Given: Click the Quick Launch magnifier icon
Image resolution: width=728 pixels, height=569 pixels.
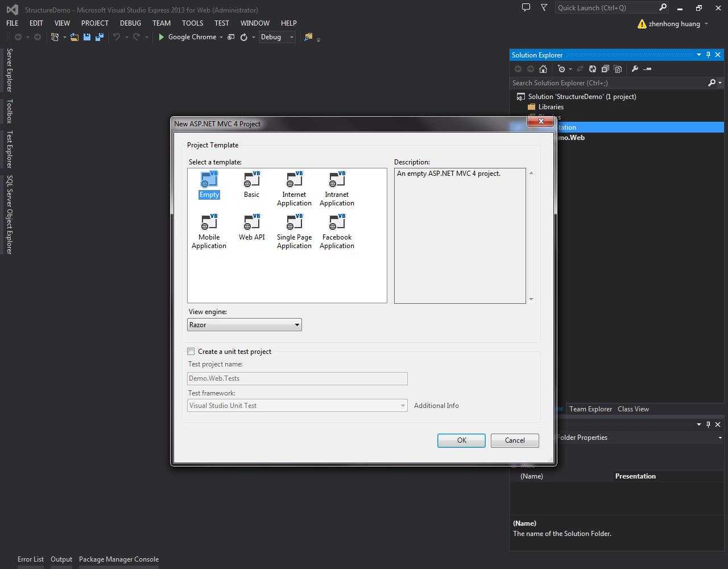Looking at the screenshot, I should [663, 7].
